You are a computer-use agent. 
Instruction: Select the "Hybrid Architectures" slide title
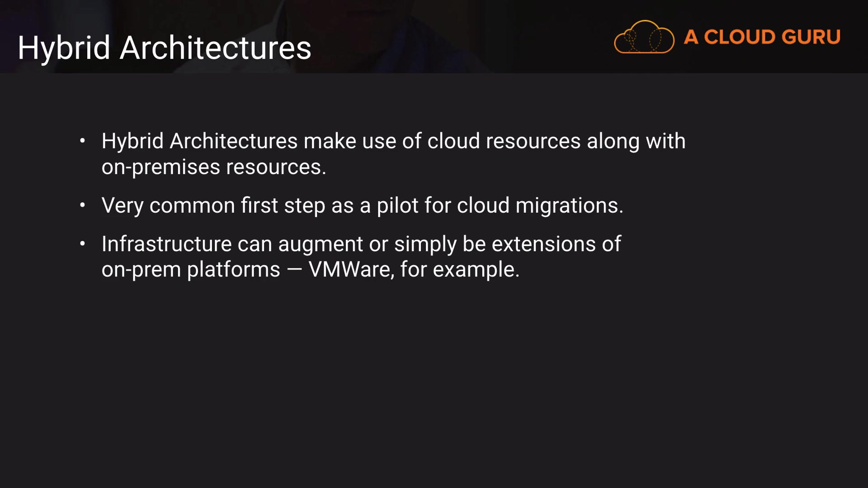pos(165,48)
